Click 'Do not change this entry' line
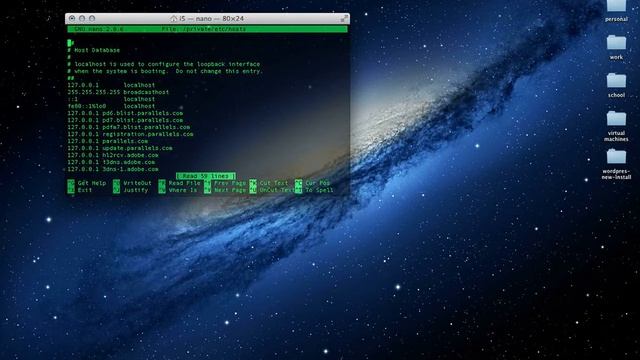Screen dimensions: 640x360 pyautogui.click(x=165, y=71)
